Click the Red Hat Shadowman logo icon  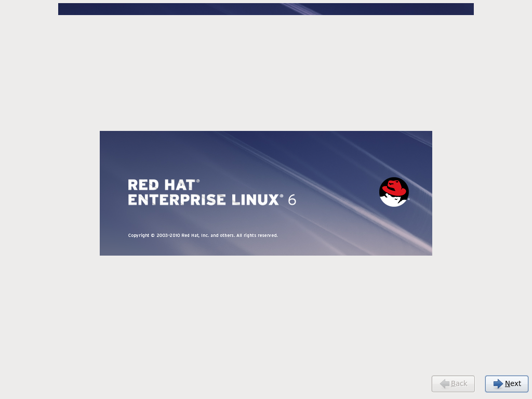pyautogui.click(x=394, y=191)
